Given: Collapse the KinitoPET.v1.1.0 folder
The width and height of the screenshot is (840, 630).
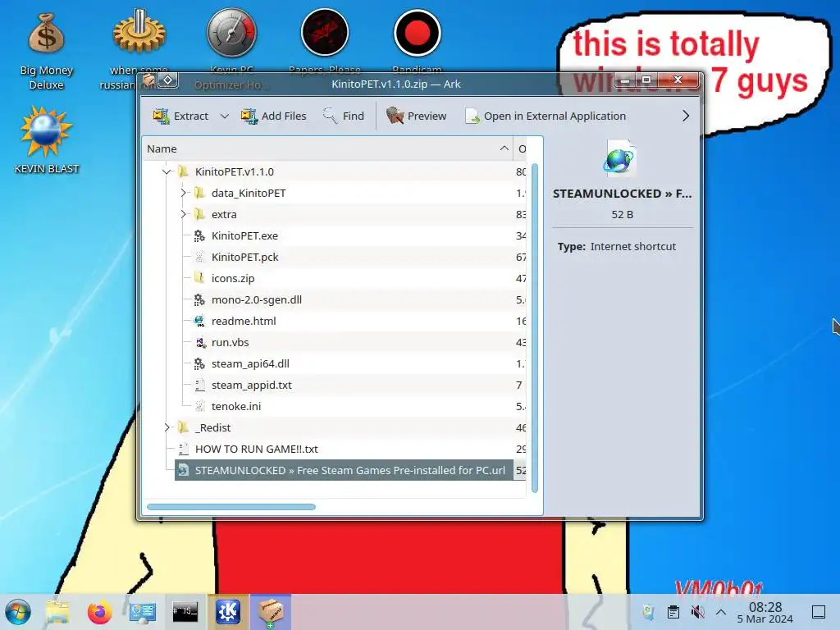Looking at the screenshot, I should [167, 171].
